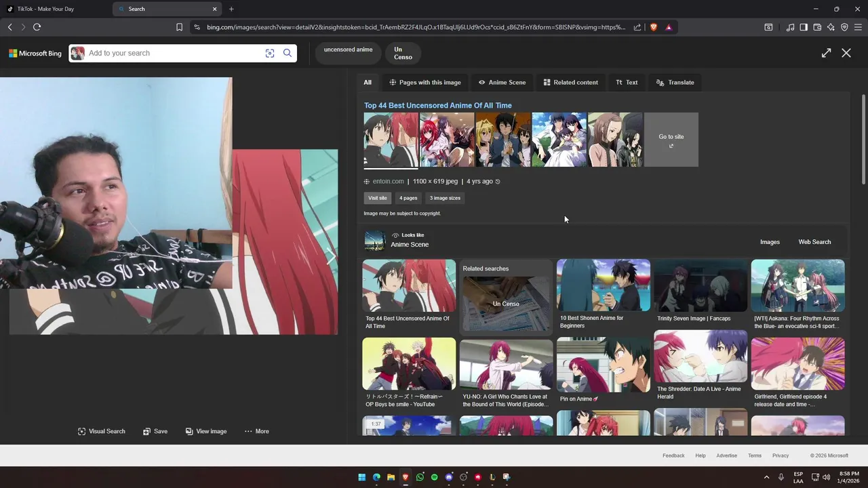Open the Trinity Seven Image Fancaps thumbnail

[x=701, y=285]
